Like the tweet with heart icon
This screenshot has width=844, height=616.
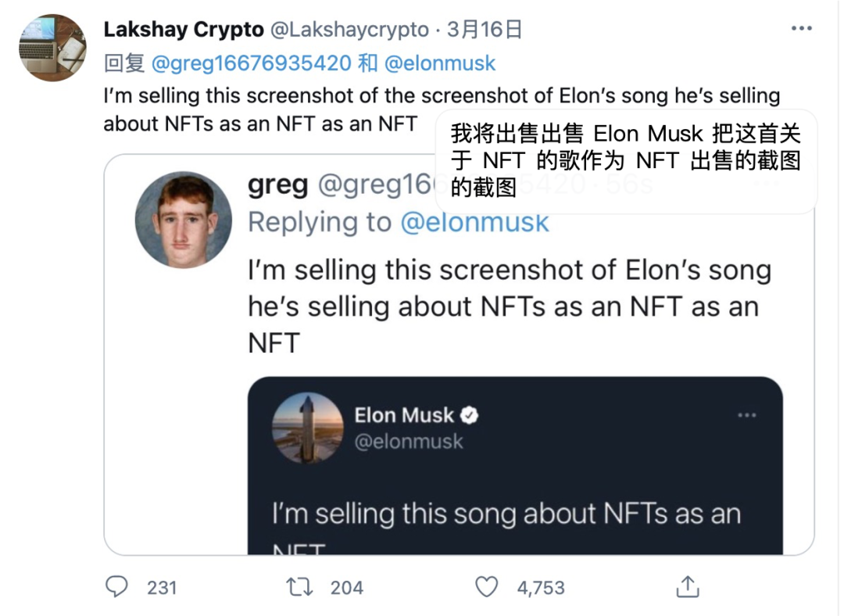486,586
